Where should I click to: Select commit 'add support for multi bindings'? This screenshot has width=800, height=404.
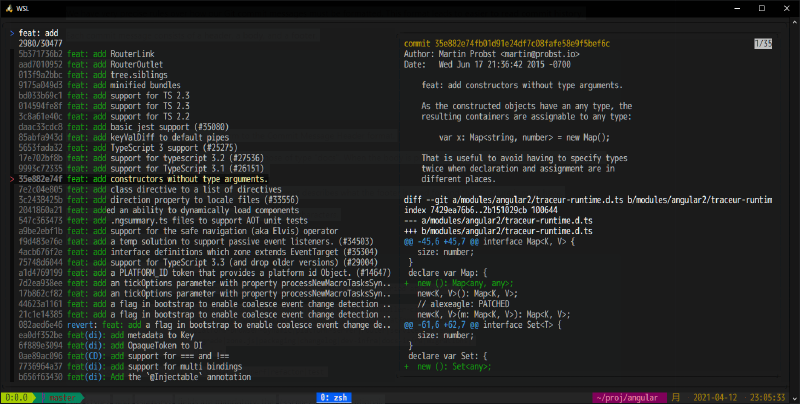185,366
